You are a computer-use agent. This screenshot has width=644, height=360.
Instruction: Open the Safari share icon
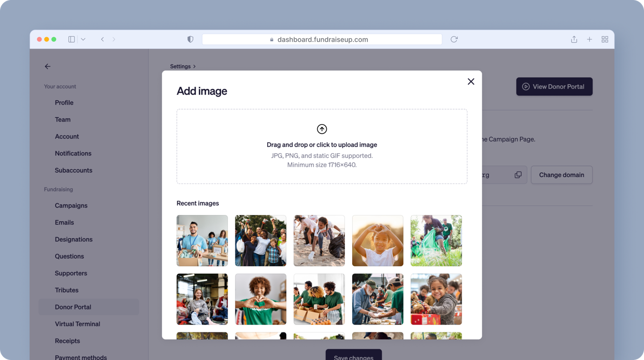(x=574, y=39)
